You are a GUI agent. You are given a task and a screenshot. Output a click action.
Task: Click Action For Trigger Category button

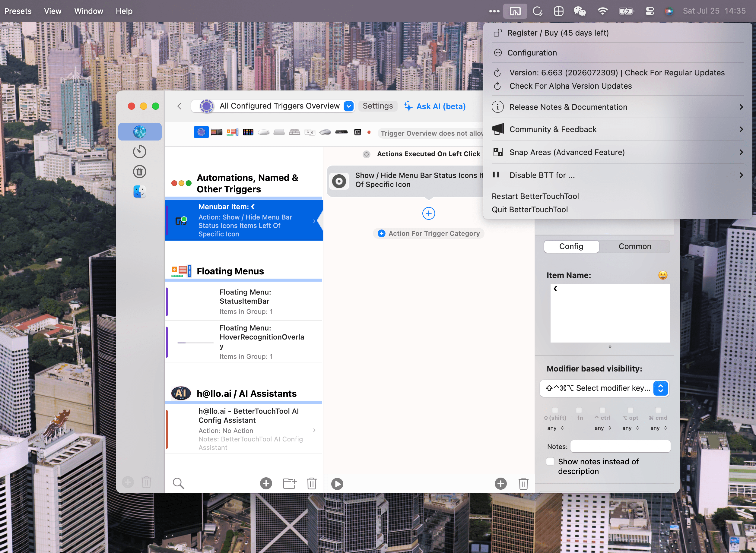(429, 233)
